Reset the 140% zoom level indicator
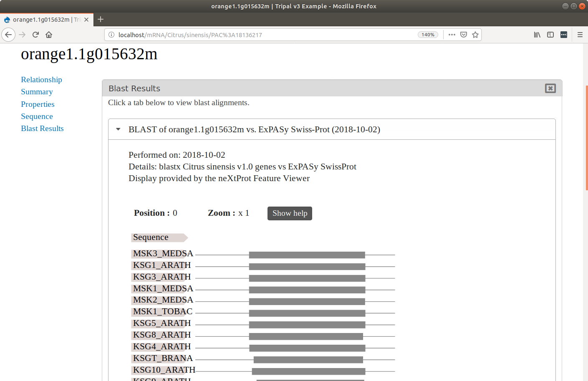Image resolution: width=588 pixels, height=381 pixels. 428,35
